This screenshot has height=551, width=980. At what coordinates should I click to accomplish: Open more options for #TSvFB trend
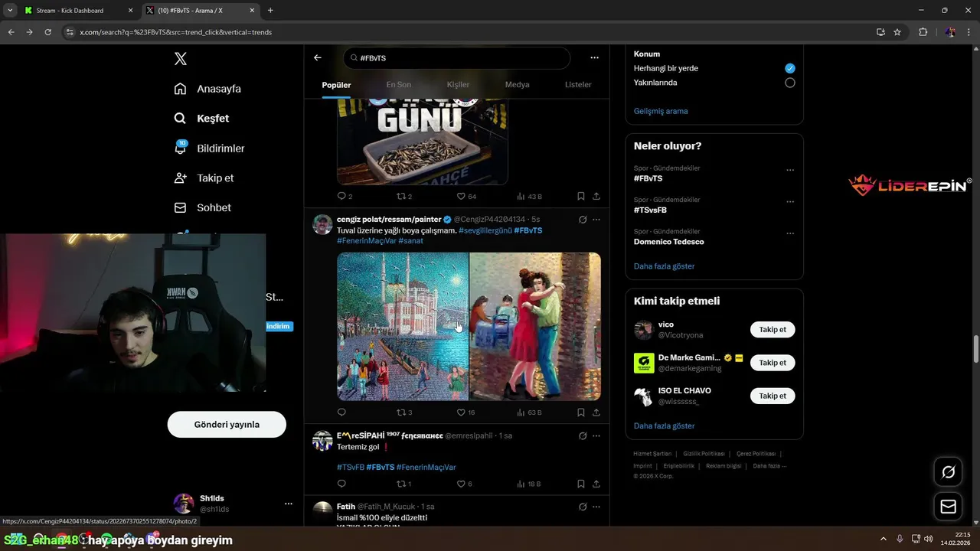click(x=790, y=202)
